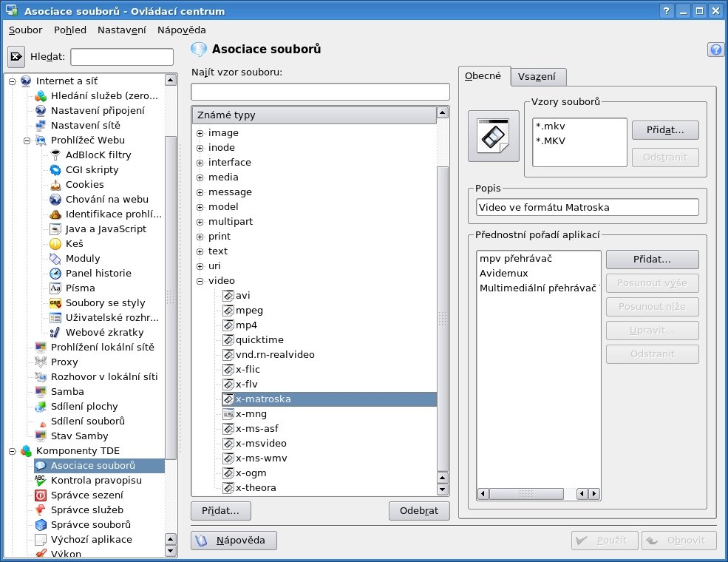Image resolution: width=728 pixels, height=562 pixels.
Task: Click Přidat button beside application order list
Action: pyautogui.click(x=653, y=259)
